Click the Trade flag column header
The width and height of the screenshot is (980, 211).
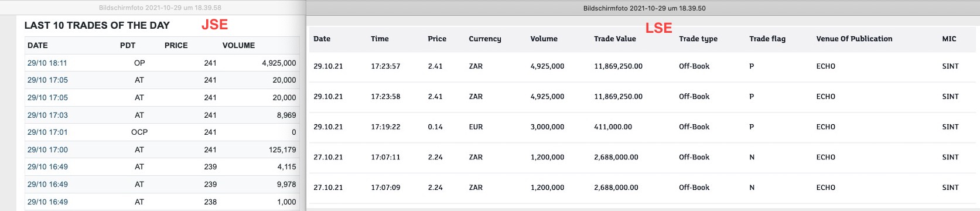point(767,39)
